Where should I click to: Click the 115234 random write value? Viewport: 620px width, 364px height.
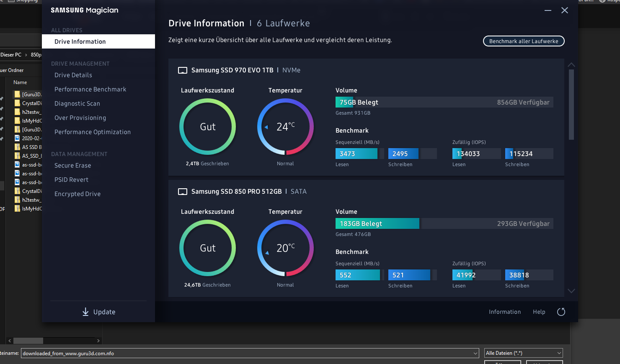click(x=521, y=154)
